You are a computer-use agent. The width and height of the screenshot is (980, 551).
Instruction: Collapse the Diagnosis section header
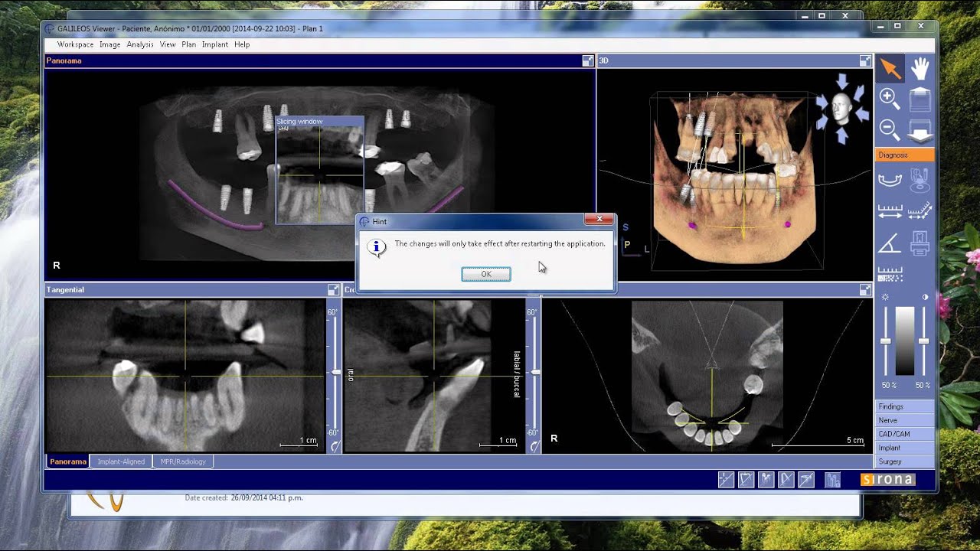(905, 155)
